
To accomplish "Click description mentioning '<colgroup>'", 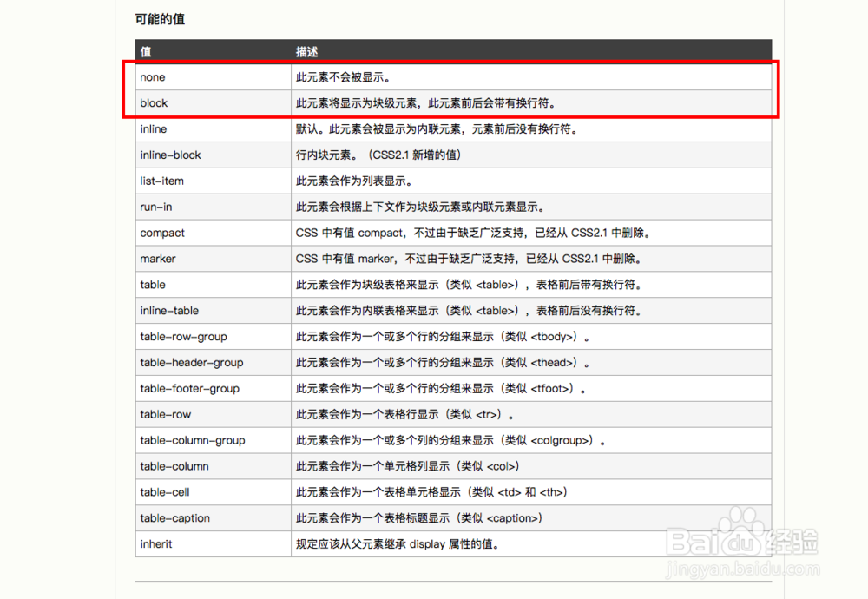I will [450, 441].
